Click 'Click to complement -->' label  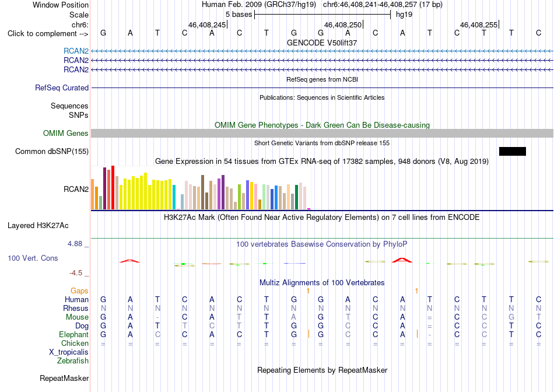(x=48, y=34)
